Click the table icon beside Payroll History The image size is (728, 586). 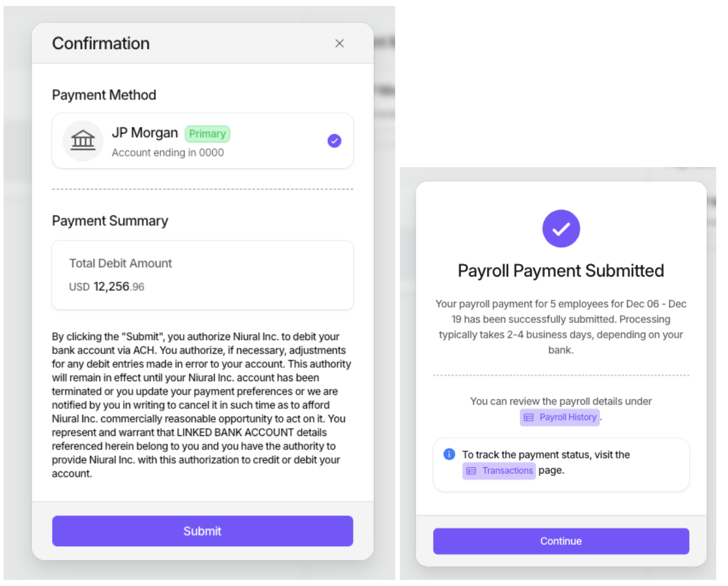(529, 418)
